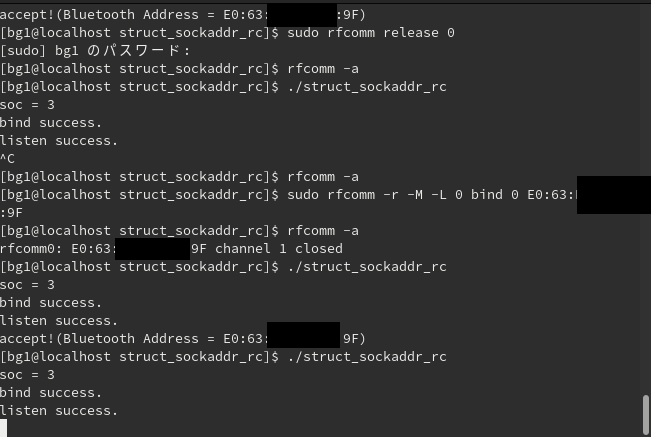
Task: Click the 'release 0' argument text
Action: pyautogui.click(x=419, y=33)
